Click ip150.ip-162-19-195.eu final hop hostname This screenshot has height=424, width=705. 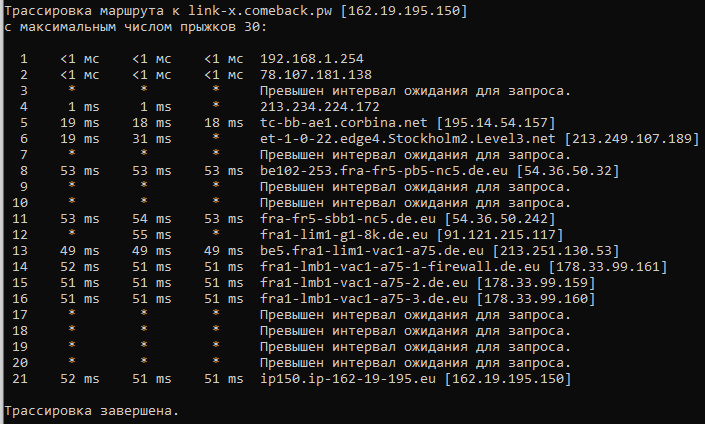pyautogui.click(x=348, y=379)
